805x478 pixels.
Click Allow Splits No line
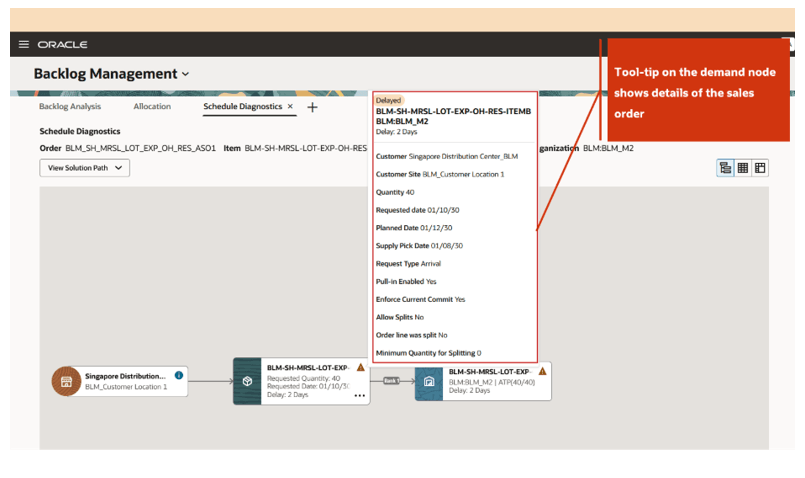(399, 317)
